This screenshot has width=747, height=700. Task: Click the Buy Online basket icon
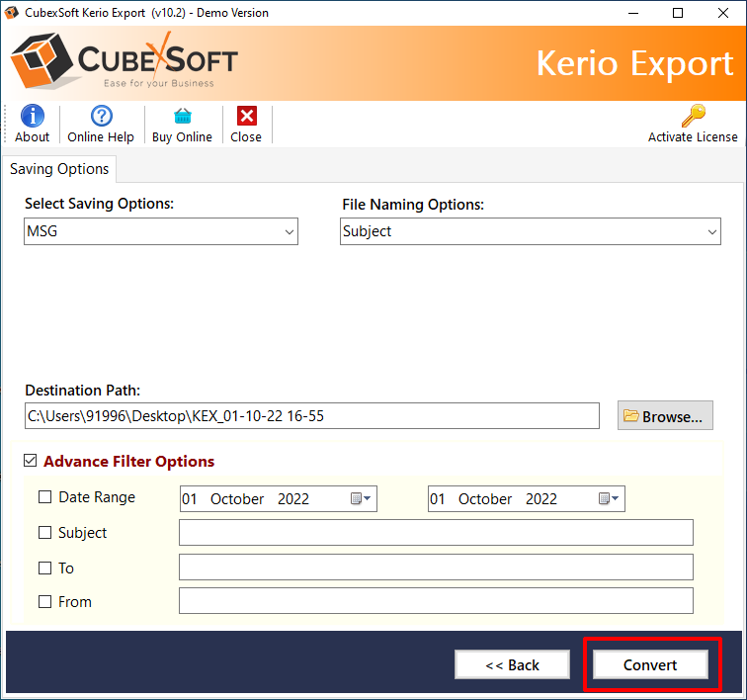[183, 116]
